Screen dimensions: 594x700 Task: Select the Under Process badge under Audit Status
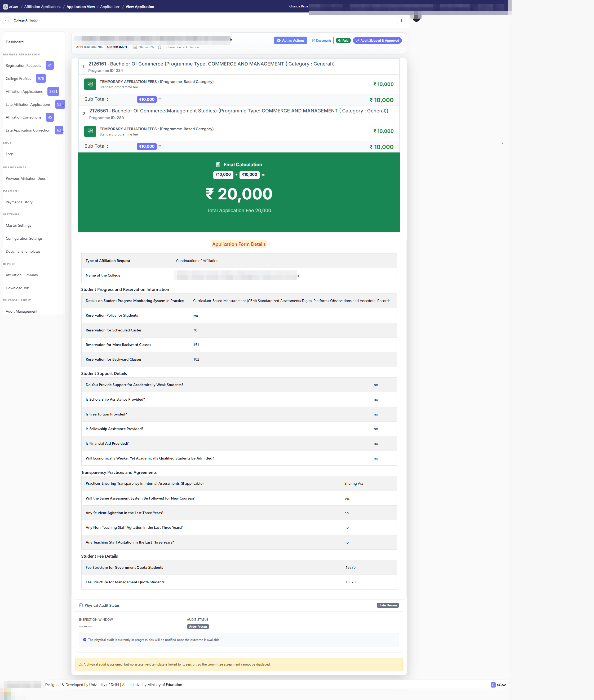pos(198,627)
